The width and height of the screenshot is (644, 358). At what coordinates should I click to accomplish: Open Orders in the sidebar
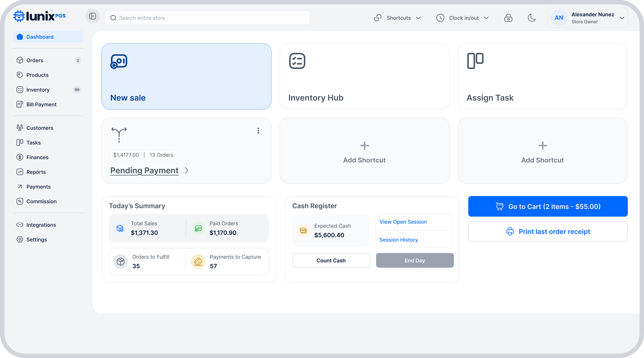click(x=35, y=60)
